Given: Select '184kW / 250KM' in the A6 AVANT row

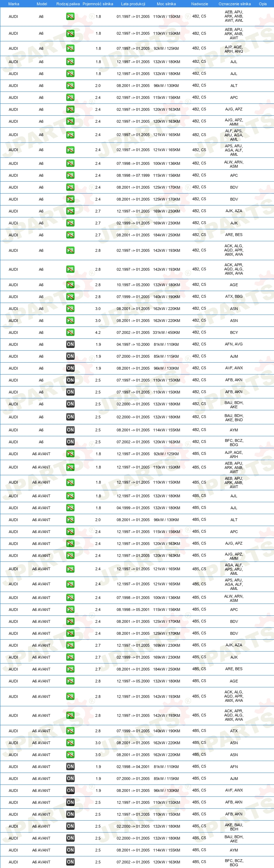Looking at the screenshot, I should [x=166, y=669].
